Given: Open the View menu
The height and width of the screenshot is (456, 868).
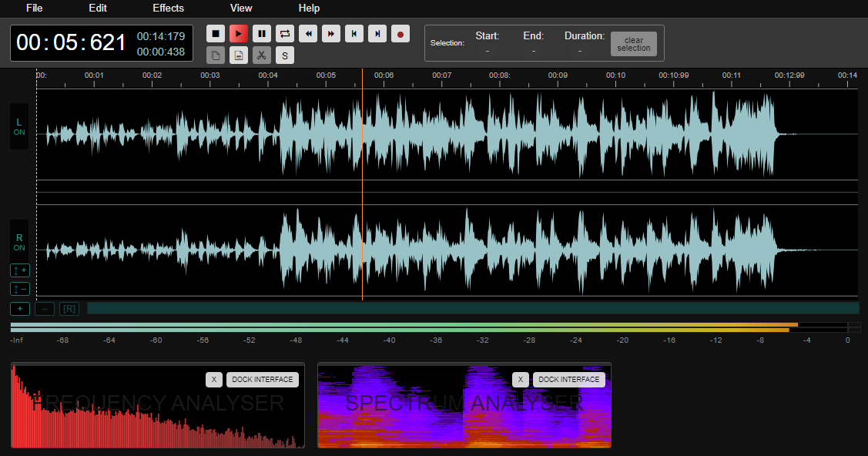Looking at the screenshot, I should coord(241,8).
